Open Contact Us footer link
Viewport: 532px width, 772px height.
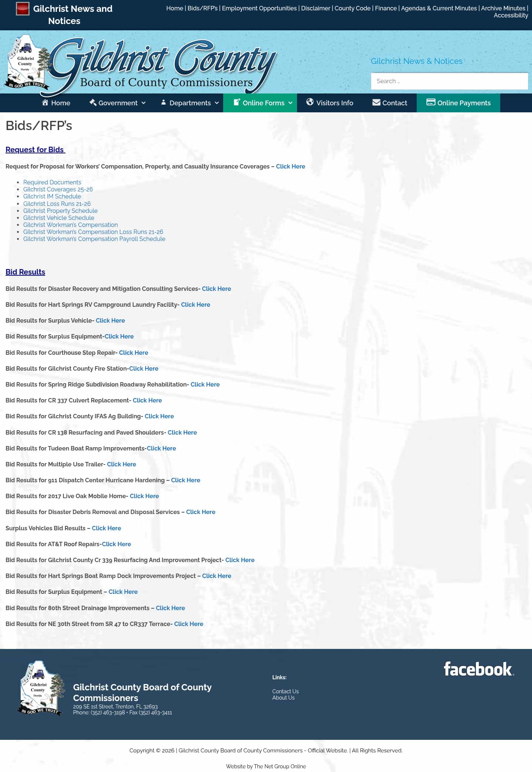pos(286,691)
